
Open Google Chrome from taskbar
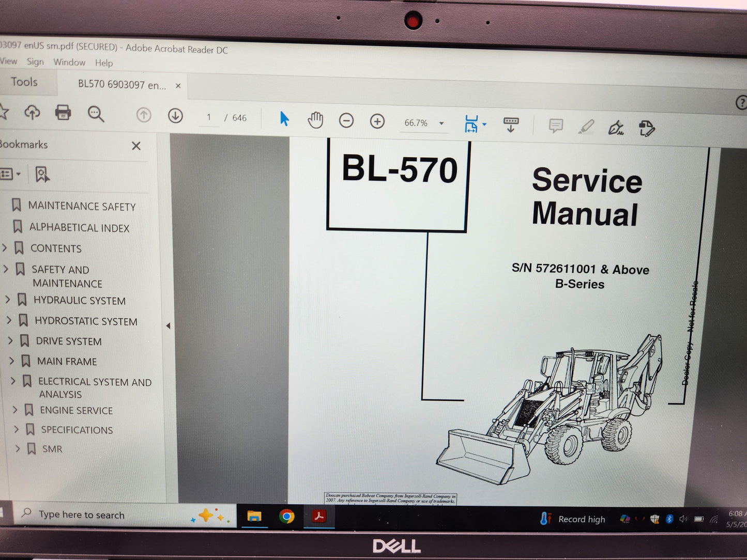coord(286,516)
